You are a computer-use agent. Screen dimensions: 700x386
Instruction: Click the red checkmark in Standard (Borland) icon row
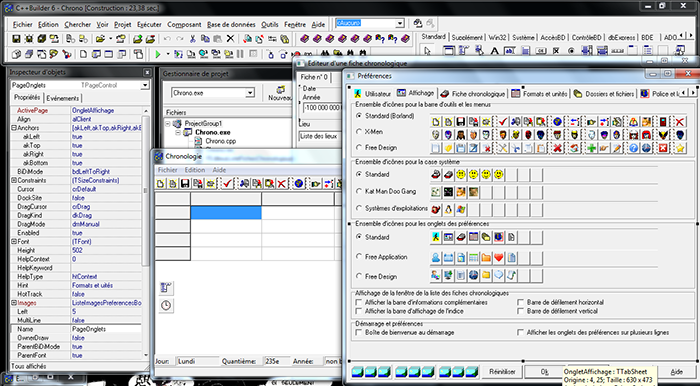click(503, 121)
